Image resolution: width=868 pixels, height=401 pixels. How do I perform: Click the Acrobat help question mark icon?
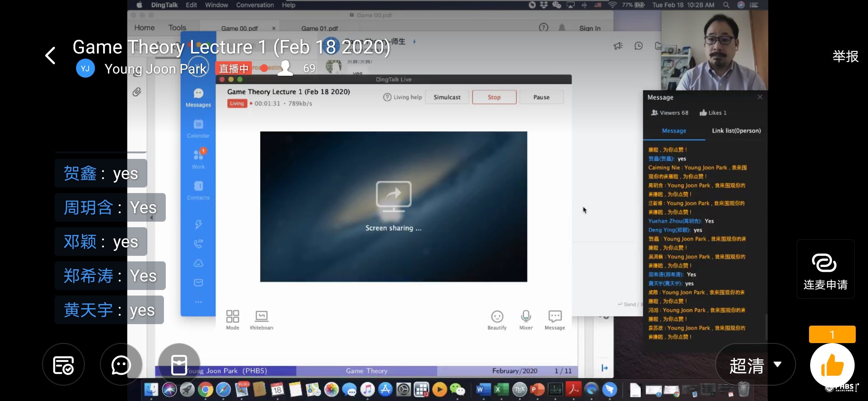(543, 27)
